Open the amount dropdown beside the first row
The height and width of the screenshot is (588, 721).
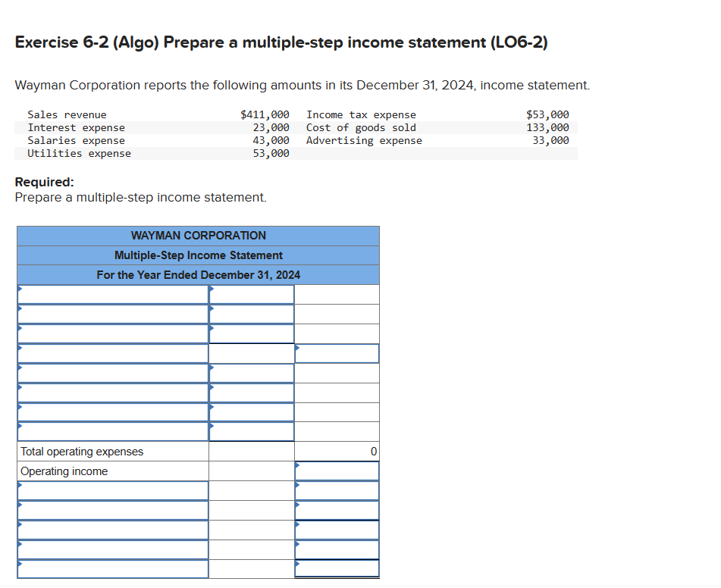point(251,293)
